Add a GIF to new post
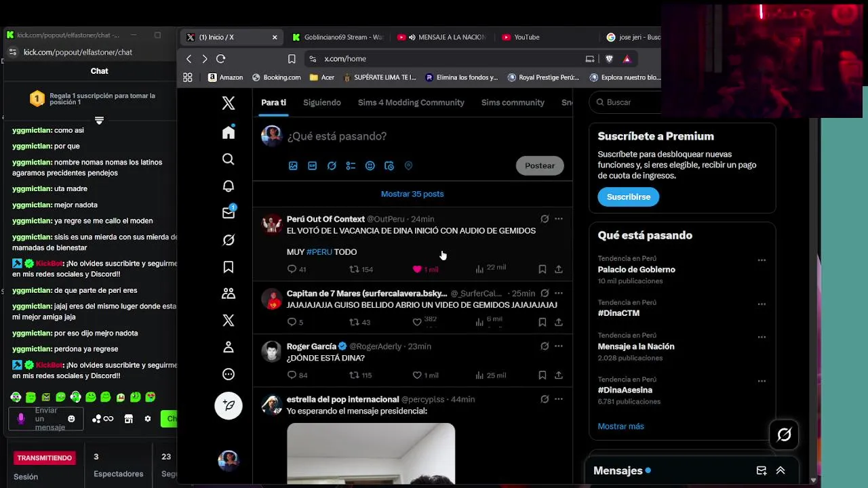The image size is (868, 488). pyautogui.click(x=312, y=165)
